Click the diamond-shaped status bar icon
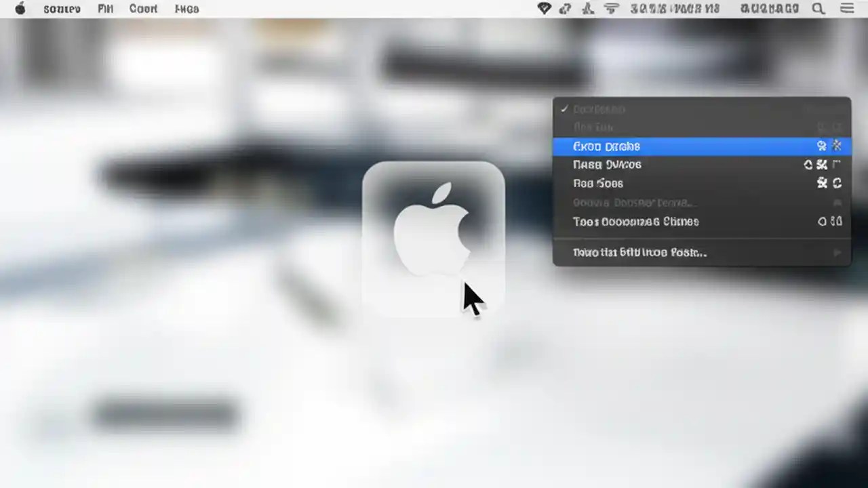Screen dimensions: 868x488 tap(545, 9)
